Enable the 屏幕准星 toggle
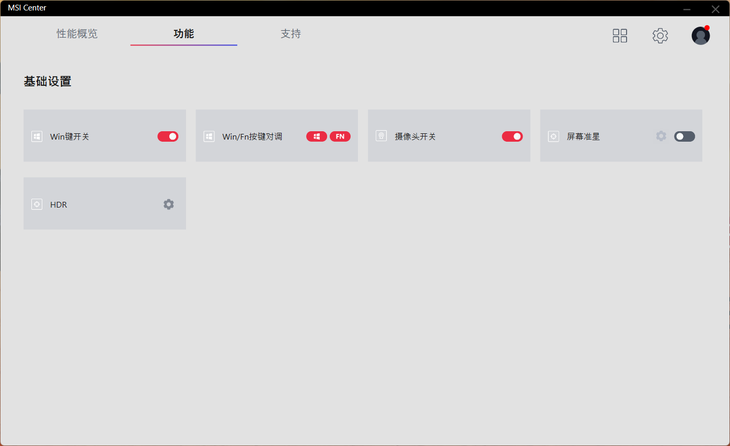 click(x=684, y=136)
